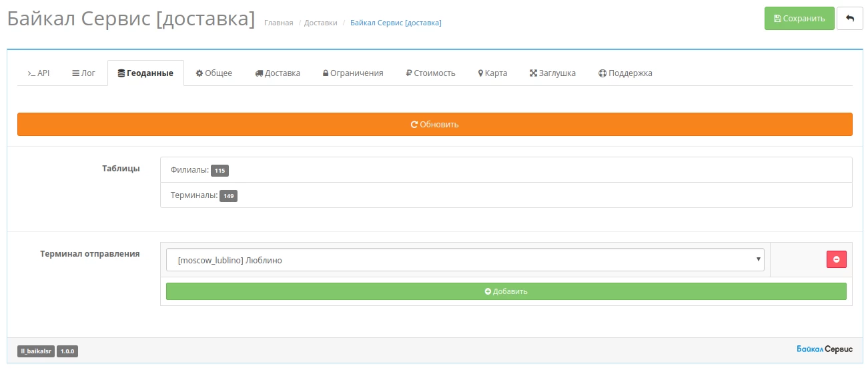Open the Поддержка tab

click(625, 73)
